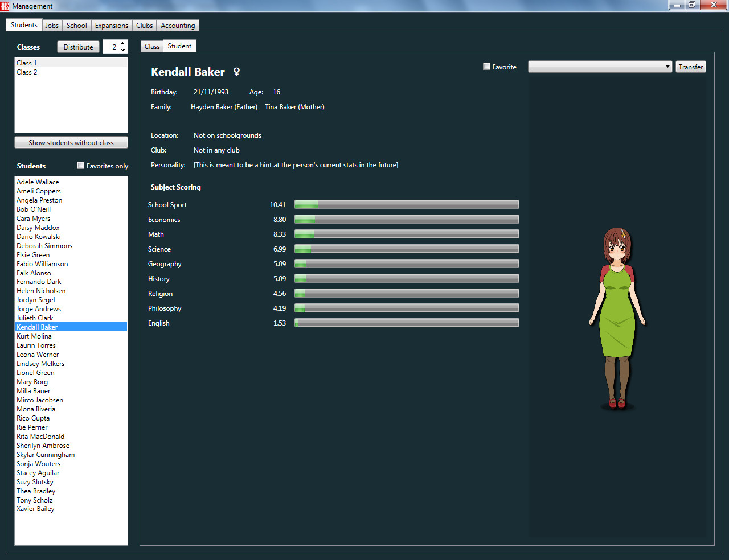Select student Rico Gupta
Image resolution: width=729 pixels, height=560 pixels.
(x=71, y=418)
